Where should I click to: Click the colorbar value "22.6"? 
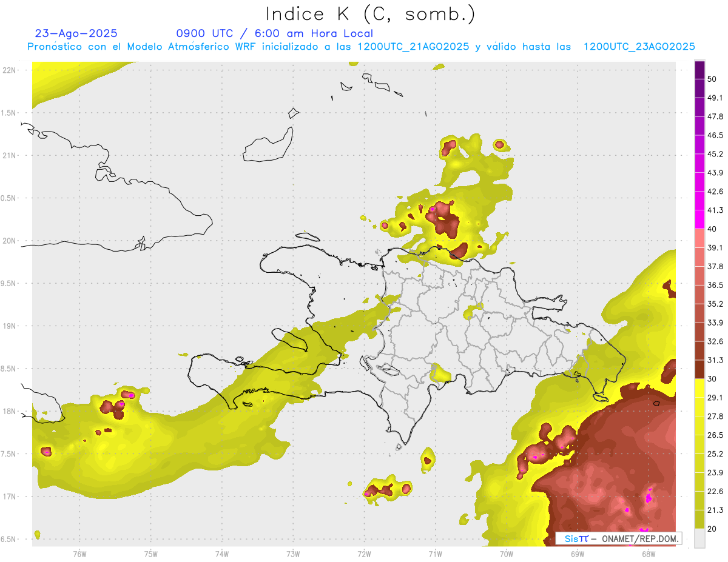pyautogui.click(x=715, y=492)
